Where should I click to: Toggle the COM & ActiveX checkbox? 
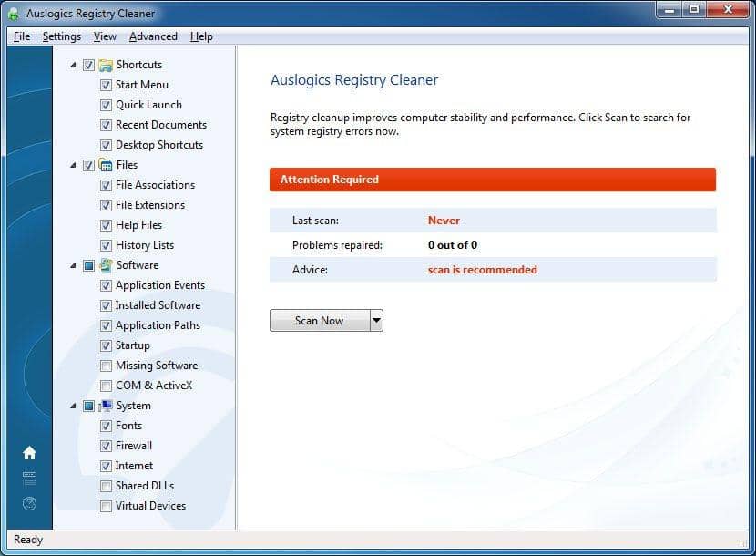[x=107, y=386]
